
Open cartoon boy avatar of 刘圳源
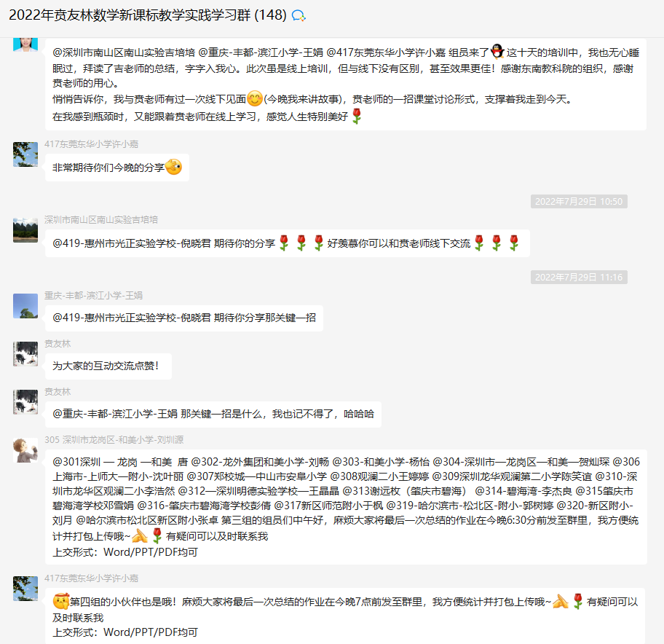click(25, 450)
